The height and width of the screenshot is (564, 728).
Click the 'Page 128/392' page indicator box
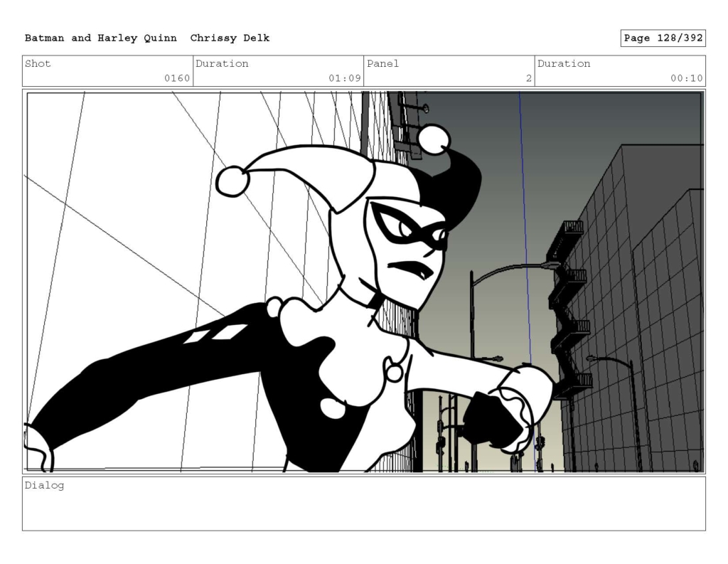[663, 38]
